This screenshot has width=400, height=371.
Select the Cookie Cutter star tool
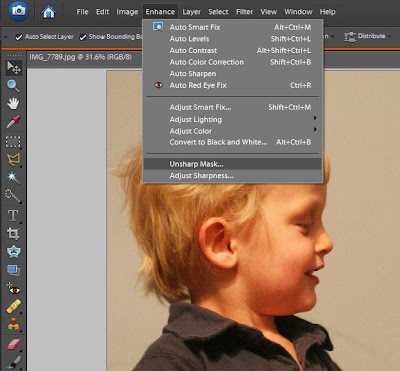point(13,251)
